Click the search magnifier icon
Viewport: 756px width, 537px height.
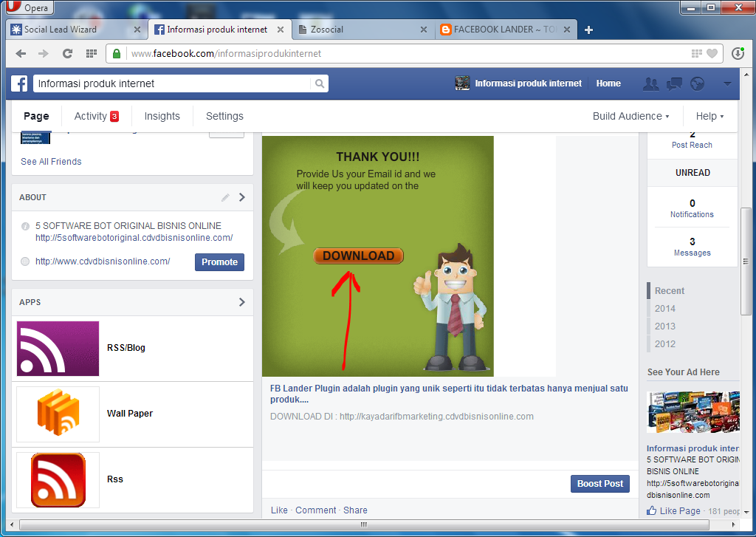pyautogui.click(x=320, y=83)
